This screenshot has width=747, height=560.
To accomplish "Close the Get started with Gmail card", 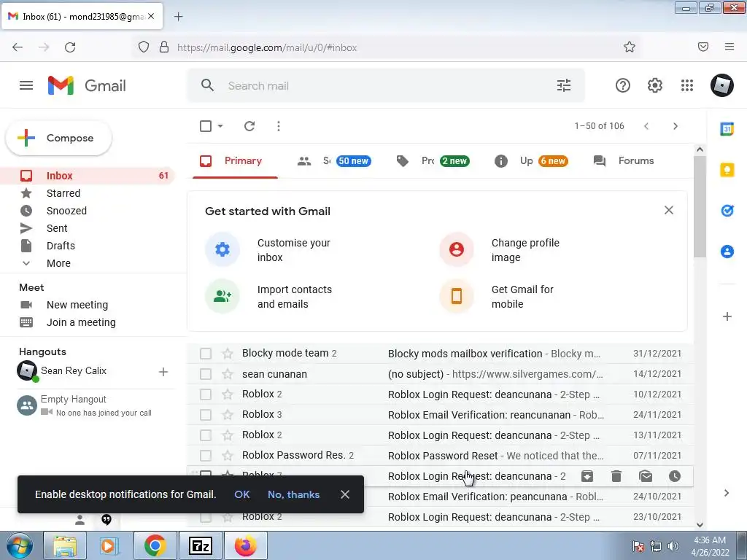I will [x=669, y=210].
